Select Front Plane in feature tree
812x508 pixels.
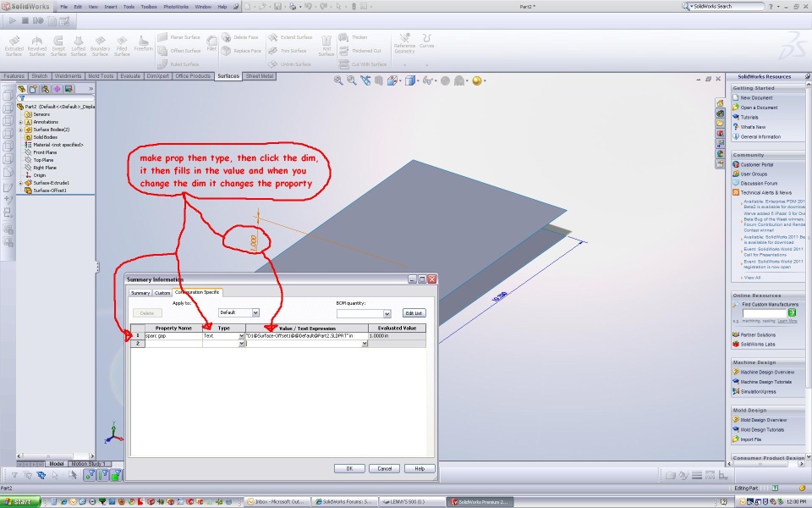point(45,152)
